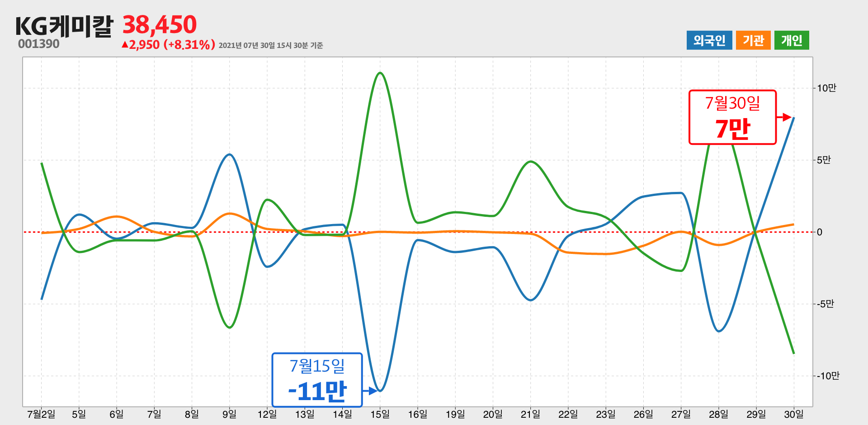
Task: Click the 5만 y-axis label
Action: coord(824,160)
